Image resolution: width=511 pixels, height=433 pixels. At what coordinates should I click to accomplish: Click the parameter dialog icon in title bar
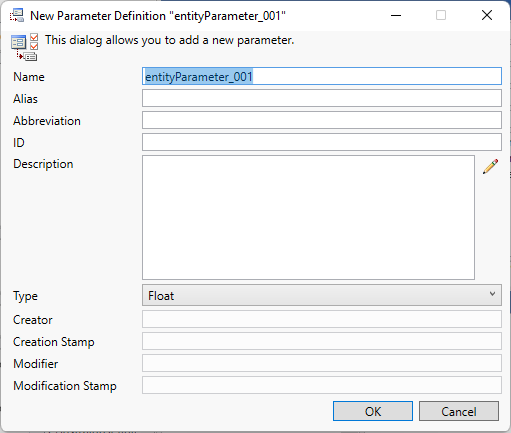coord(17,15)
